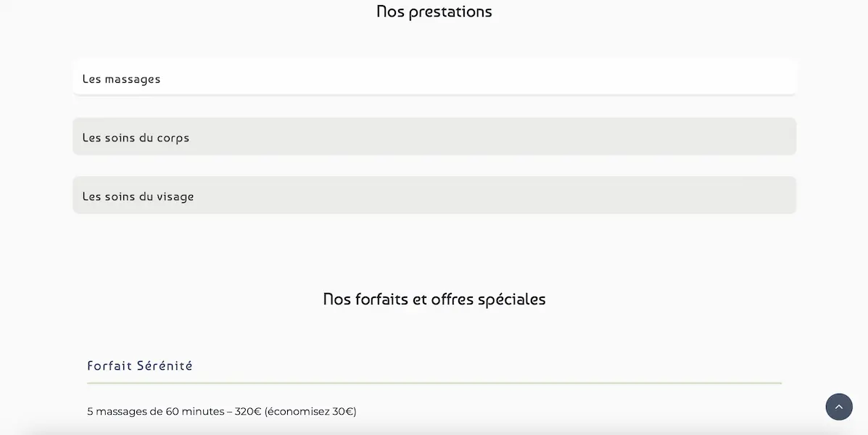Click the "5 massages de 60 minutes" offer text

tap(155, 412)
